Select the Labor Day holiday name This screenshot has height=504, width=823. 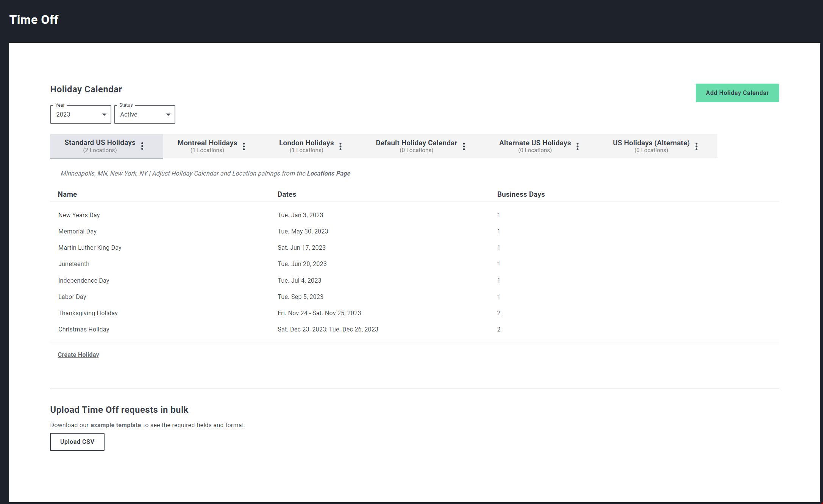[x=72, y=297]
